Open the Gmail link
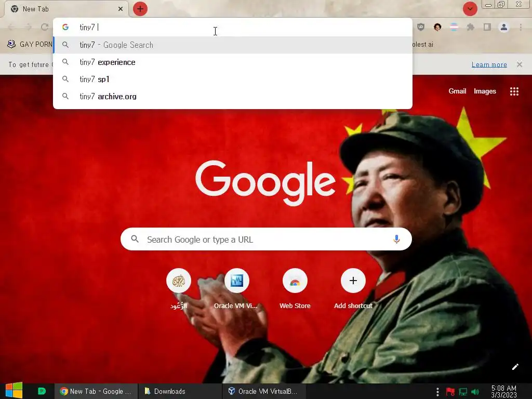 click(x=457, y=91)
